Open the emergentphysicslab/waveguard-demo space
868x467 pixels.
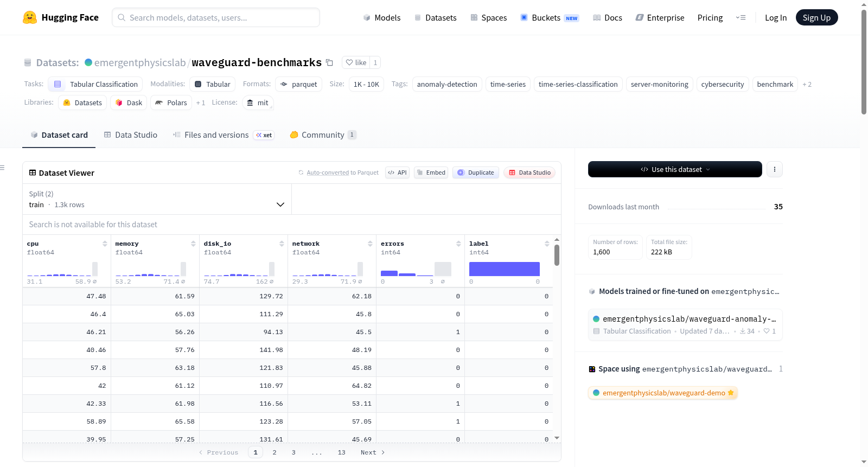663,393
